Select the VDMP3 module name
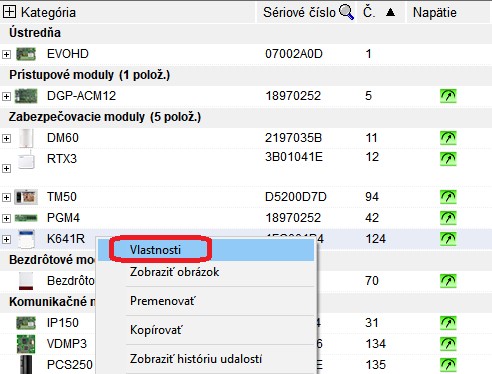This screenshot has width=492, height=374. pyautogui.click(x=67, y=344)
